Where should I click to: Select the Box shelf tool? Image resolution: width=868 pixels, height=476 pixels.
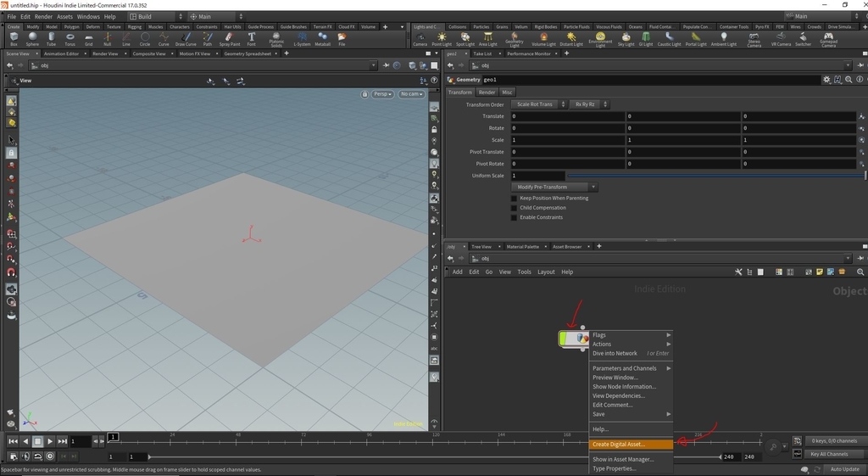pyautogui.click(x=14, y=39)
